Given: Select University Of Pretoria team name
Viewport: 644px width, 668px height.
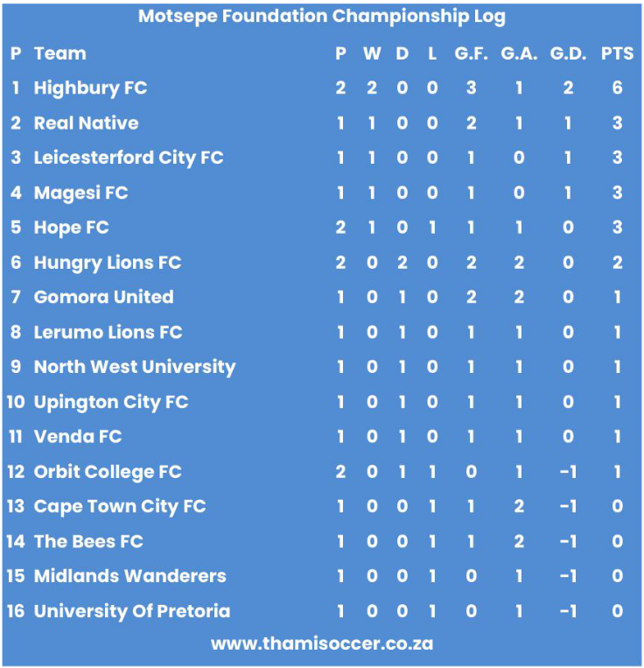Looking at the screenshot, I should pyautogui.click(x=132, y=611).
